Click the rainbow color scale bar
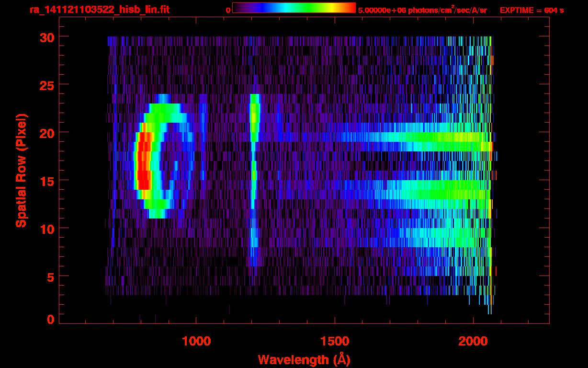The image size is (588, 368). click(294, 8)
